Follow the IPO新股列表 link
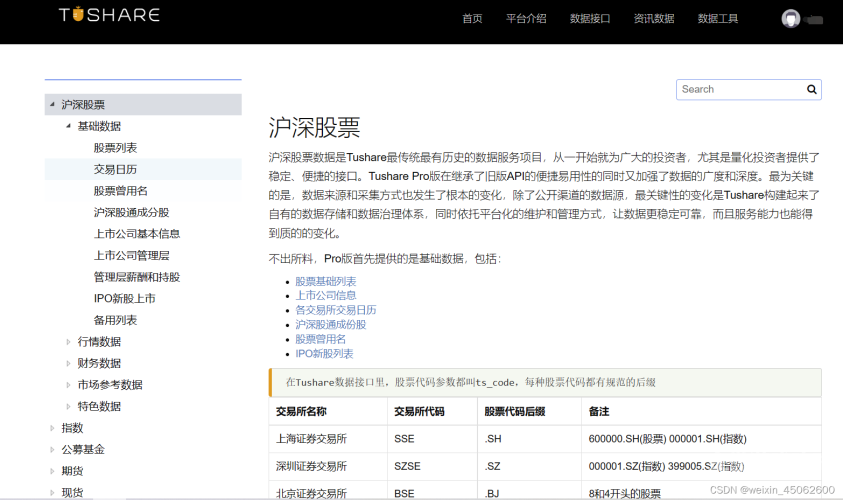Screen dimensions: 843x500 pos(324,353)
